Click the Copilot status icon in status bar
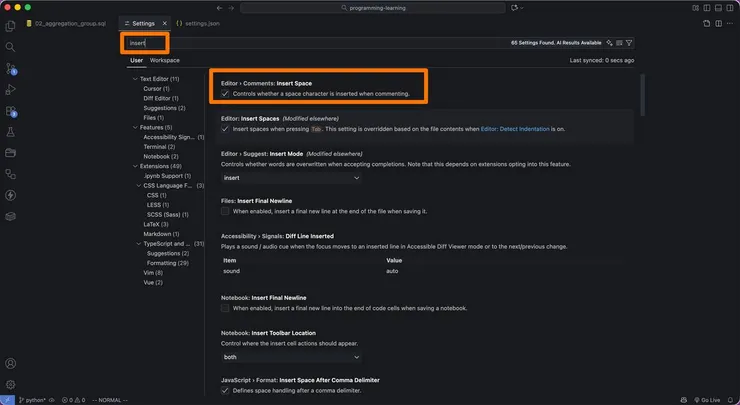 click(684, 400)
